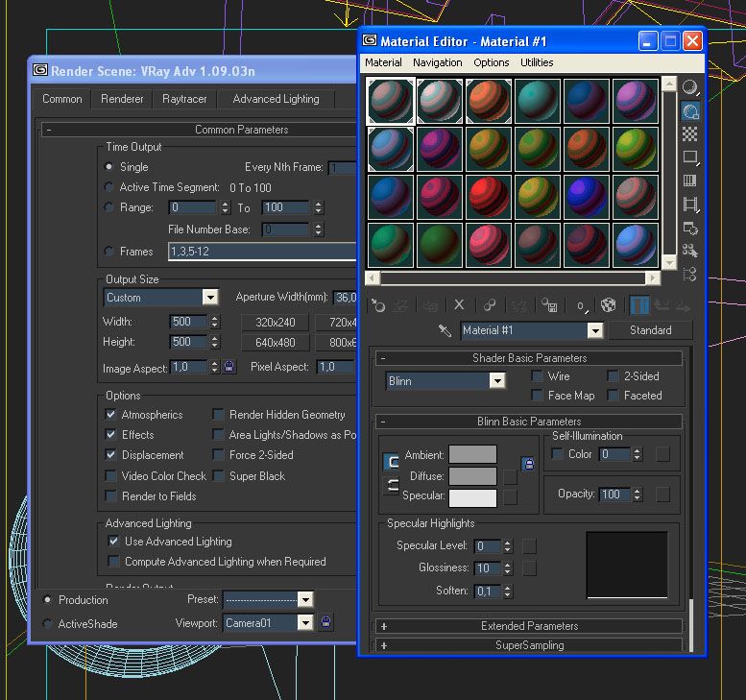Enable Force 2-Sided checkbox
The image size is (746, 700).
pos(218,454)
